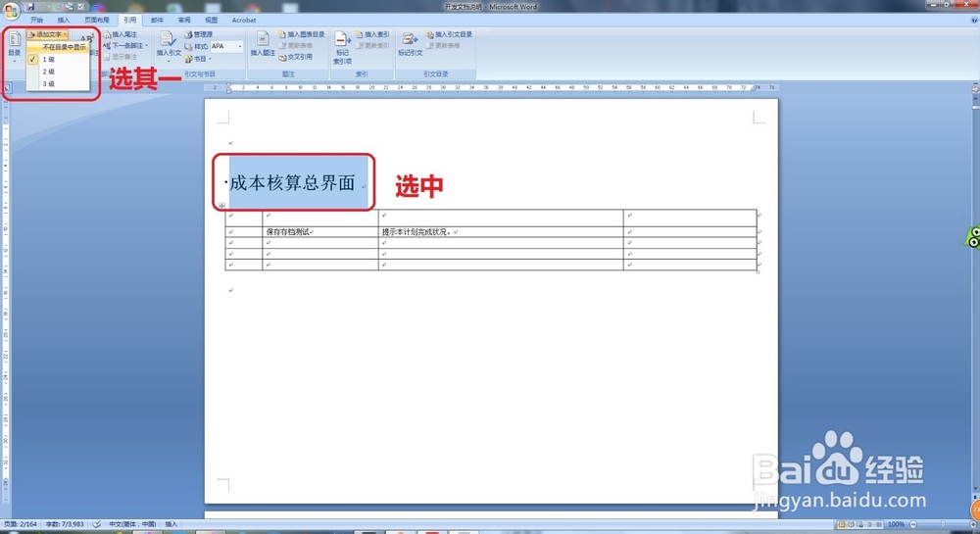Select the checked 1 级 level
Viewport: 980px width, 534px height.
pos(58,60)
